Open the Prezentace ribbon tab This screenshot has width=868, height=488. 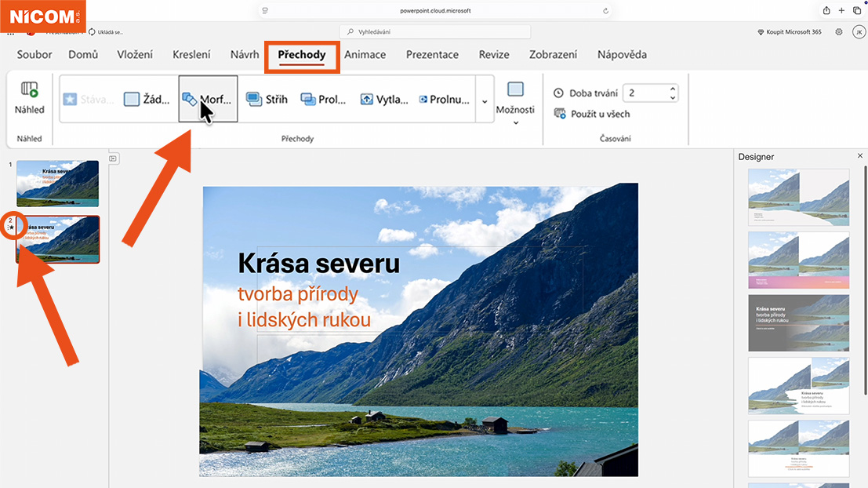click(432, 54)
